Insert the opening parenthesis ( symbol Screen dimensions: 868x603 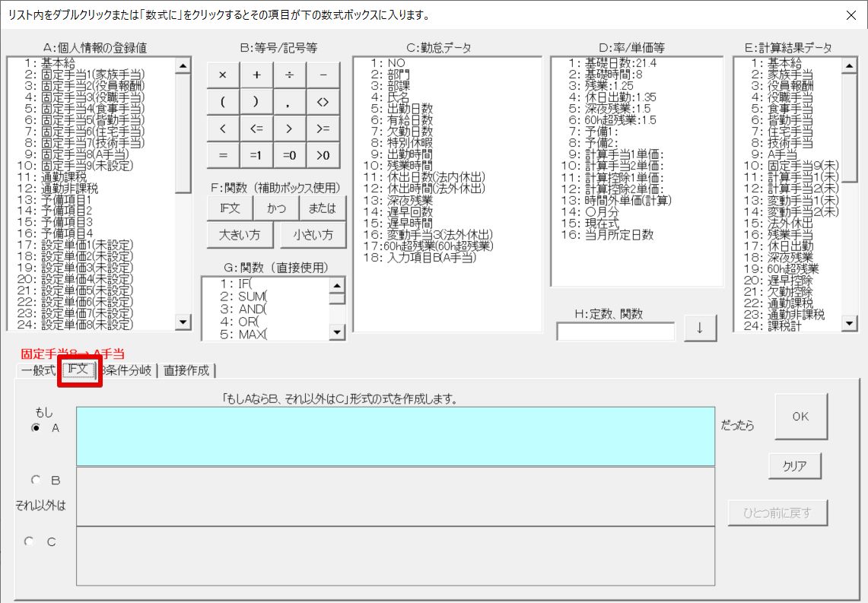[223, 102]
